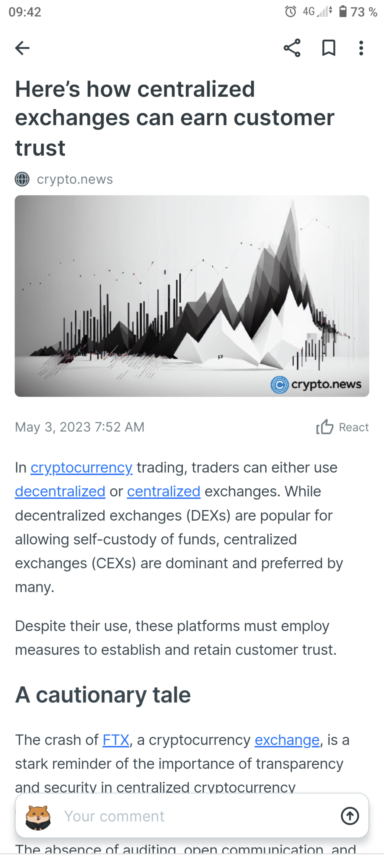Tap the alarm icon in status bar
This screenshot has width=384, height=868.
pos(290,12)
